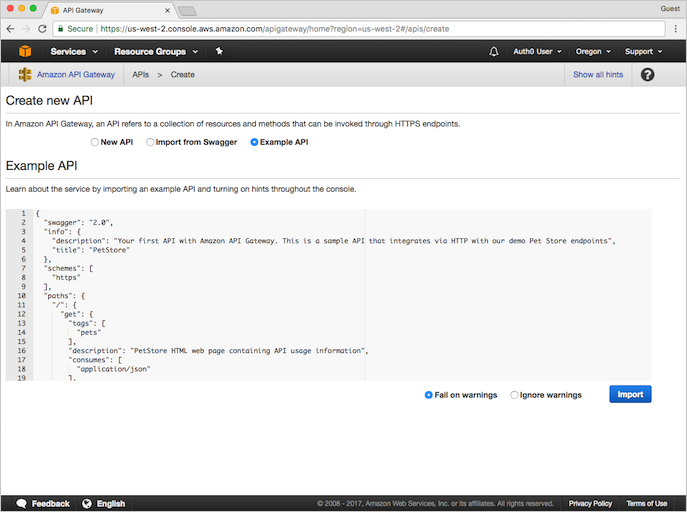Click the Secure padlock icon
Viewport: 687px width, 512px height.
tap(60, 29)
